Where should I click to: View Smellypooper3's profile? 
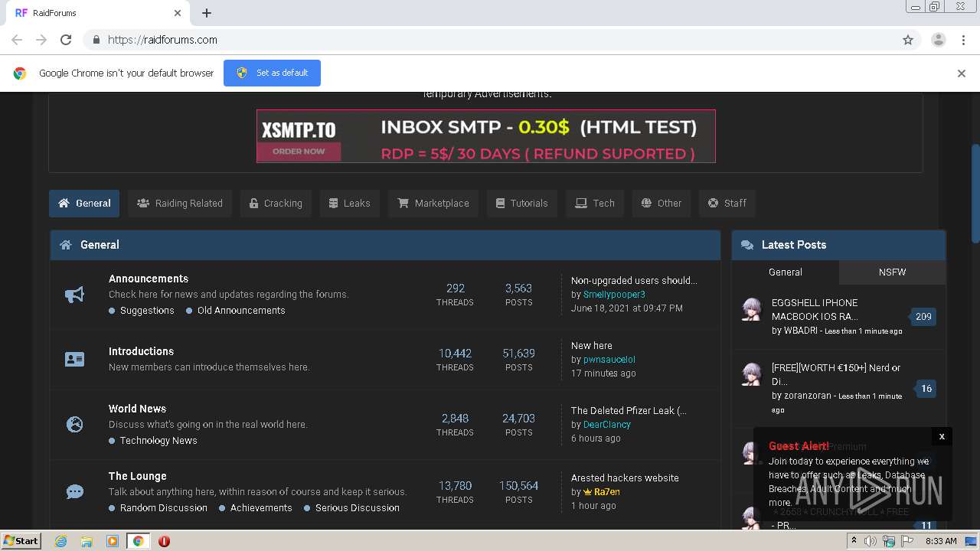(x=614, y=295)
